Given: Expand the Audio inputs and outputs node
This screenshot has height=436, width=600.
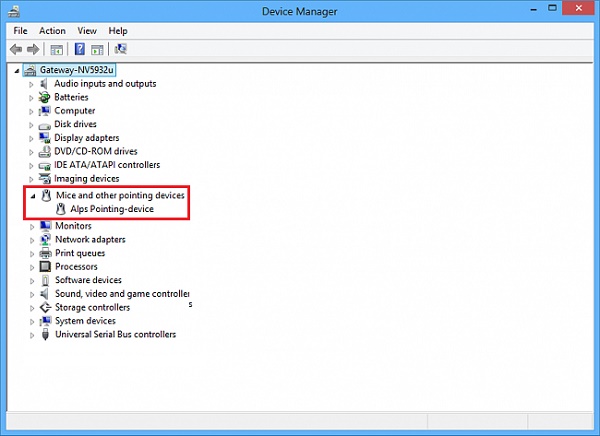Looking at the screenshot, I should 32,84.
